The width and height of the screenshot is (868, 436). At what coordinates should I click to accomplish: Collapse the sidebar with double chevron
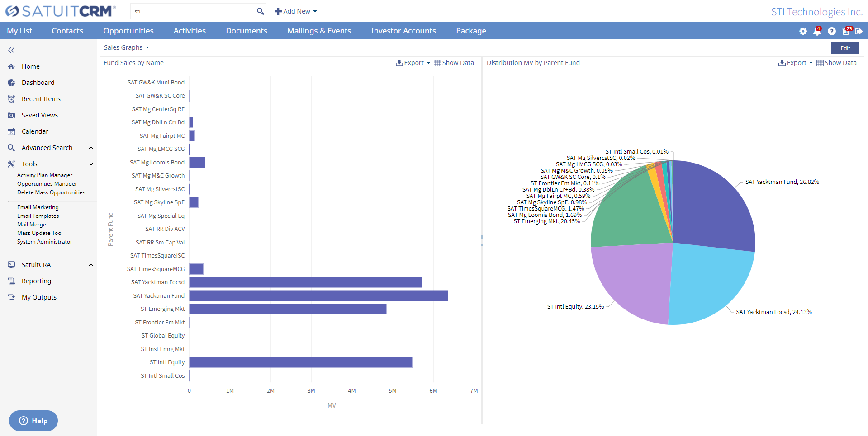tap(11, 50)
